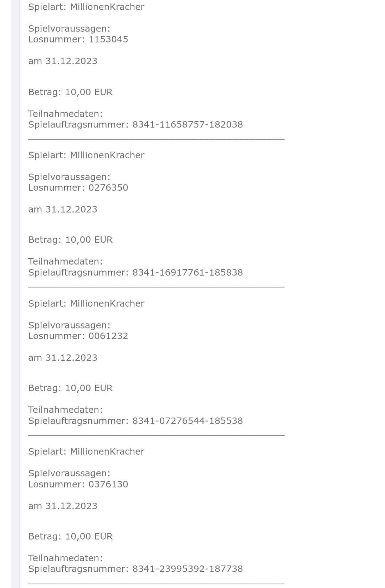The image size is (385, 588).
Task: Click Teilnahmedaten label above 8341-11658757-182038
Action: (x=65, y=114)
